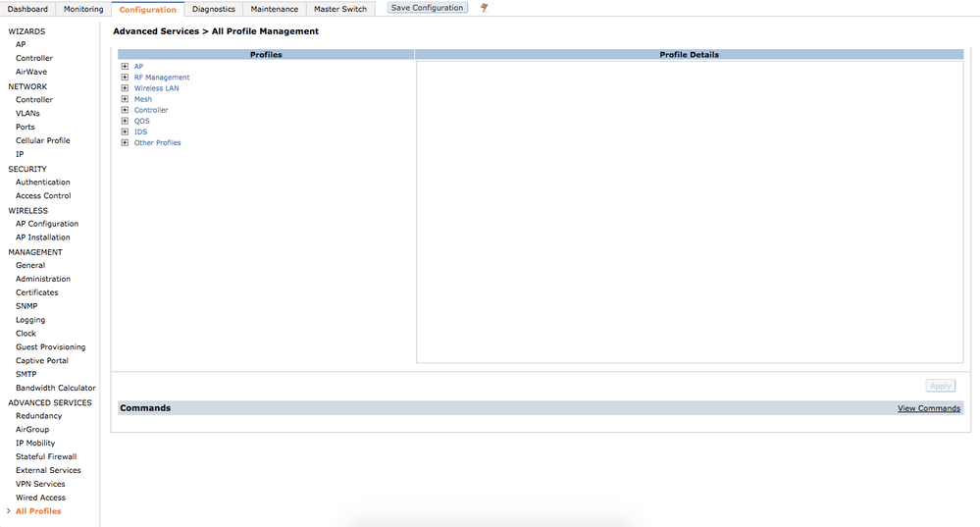This screenshot has height=527, width=980.
Task: Expand the Other Profiles plus icon
Action: pos(125,143)
